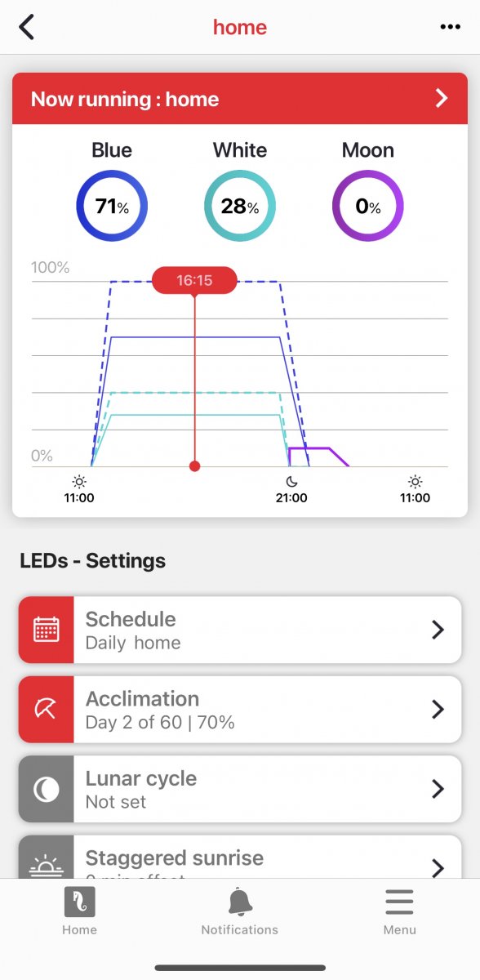Open the three-dot more options menu
480x980 pixels.
pyautogui.click(x=450, y=27)
